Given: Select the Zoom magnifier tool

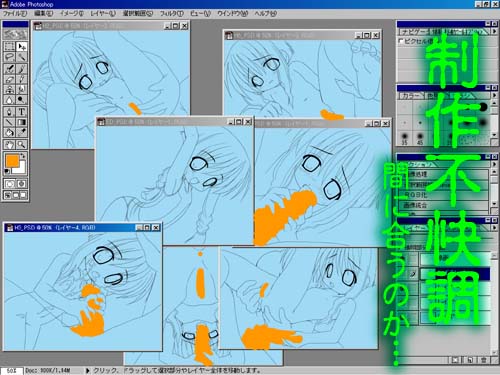Looking at the screenshot, I should (x=21, y=145).
